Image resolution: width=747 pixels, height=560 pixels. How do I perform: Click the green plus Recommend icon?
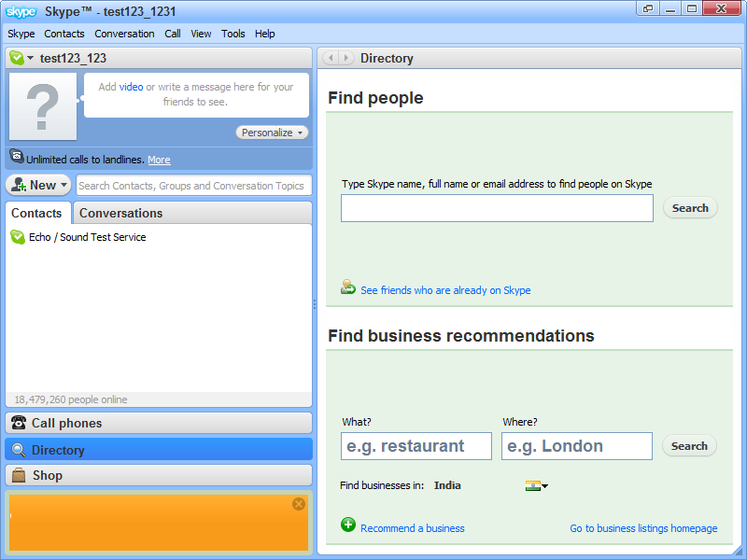click(348, 525)
